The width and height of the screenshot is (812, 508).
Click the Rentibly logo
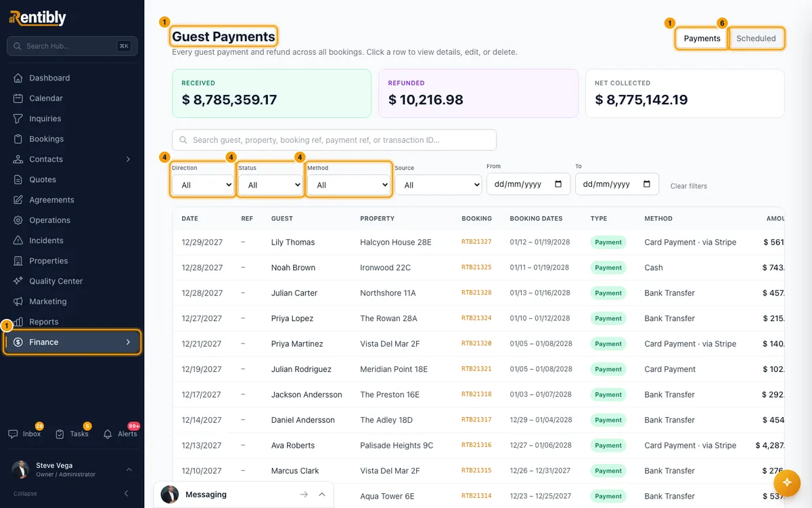pos(38,18)
